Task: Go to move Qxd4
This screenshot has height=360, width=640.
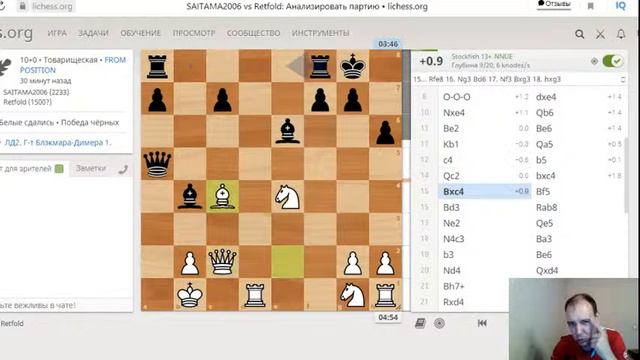Action: [547, 271]
